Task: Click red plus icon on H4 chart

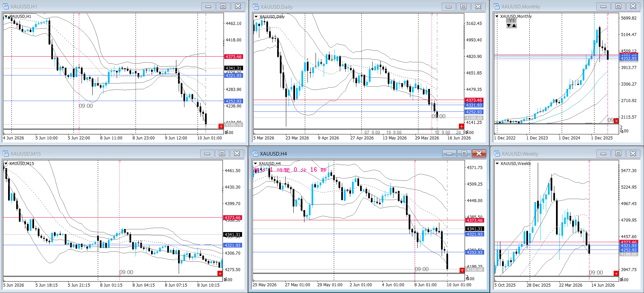Action: click(462, 270)
